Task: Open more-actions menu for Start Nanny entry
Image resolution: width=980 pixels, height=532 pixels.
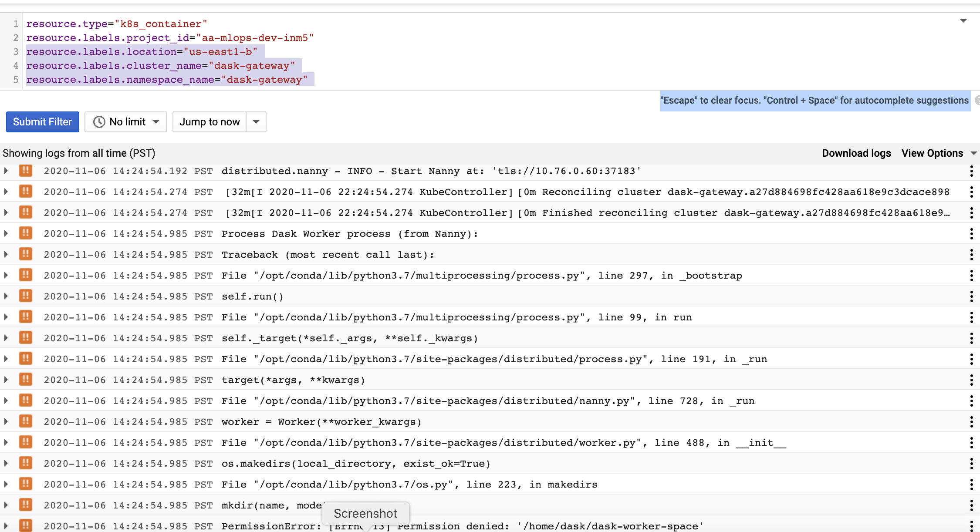Action: coord(971,171)
